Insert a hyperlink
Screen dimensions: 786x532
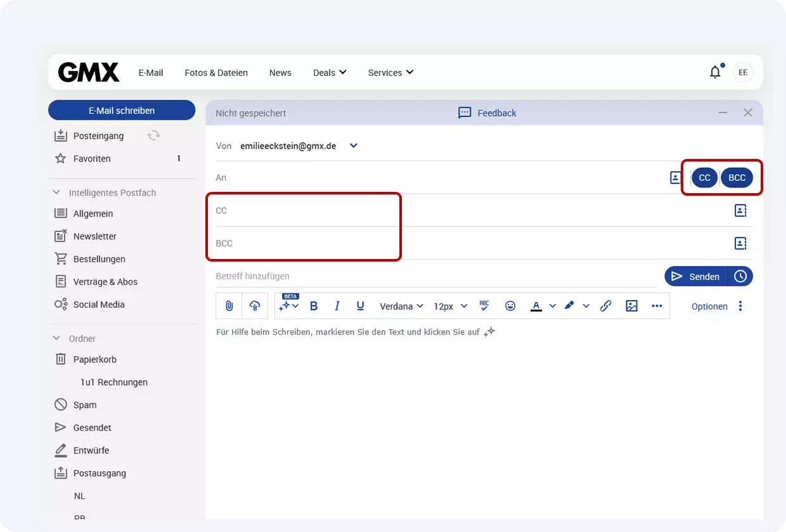click(605, 306)
